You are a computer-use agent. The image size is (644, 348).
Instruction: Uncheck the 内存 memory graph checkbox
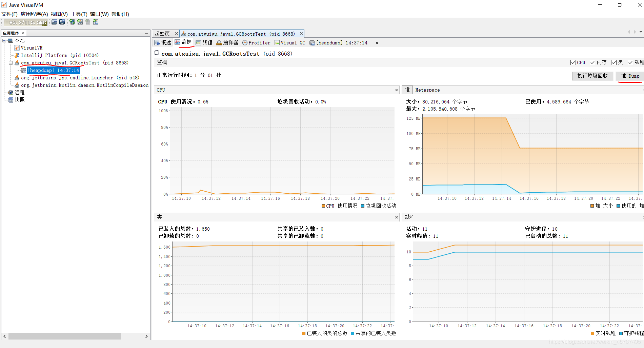pyautogui.click(x=592, y=62)
